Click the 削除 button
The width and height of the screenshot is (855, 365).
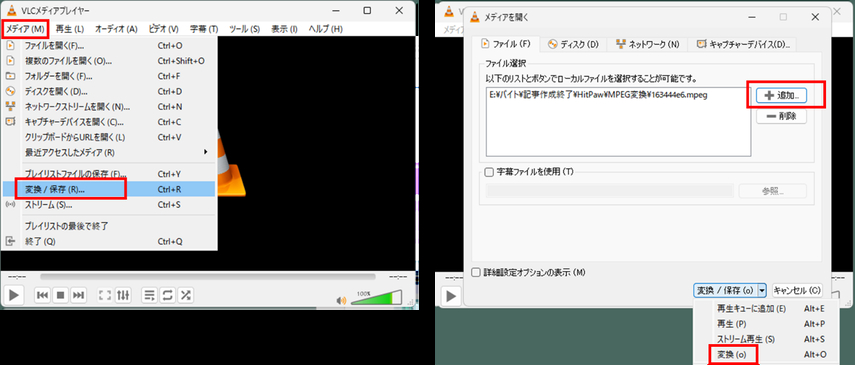781,116
